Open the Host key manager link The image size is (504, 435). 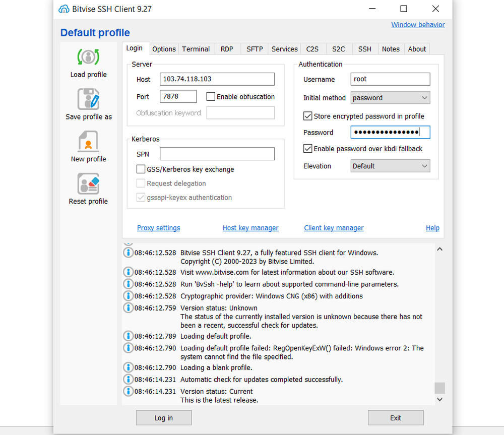point(250,228)
